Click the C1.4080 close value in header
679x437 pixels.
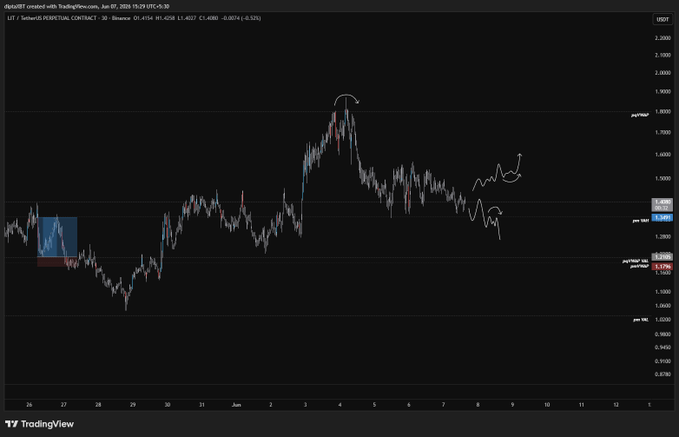point(208,18)
